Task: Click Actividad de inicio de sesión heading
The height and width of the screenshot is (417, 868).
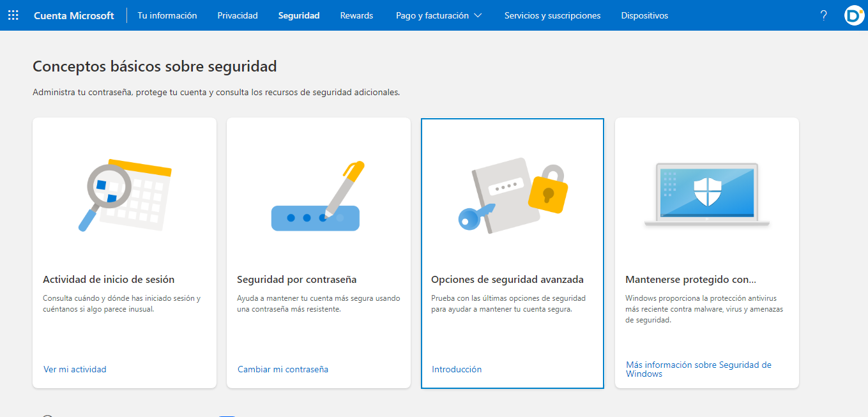Action: coord(109,279)
